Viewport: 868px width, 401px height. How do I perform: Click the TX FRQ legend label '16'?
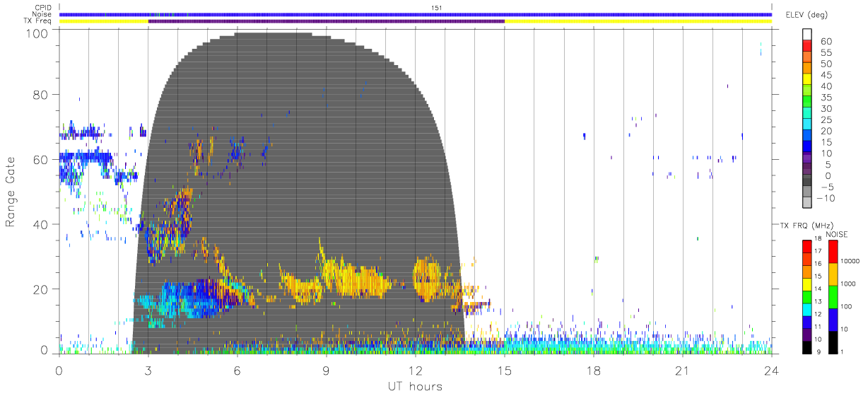(819, 264)
